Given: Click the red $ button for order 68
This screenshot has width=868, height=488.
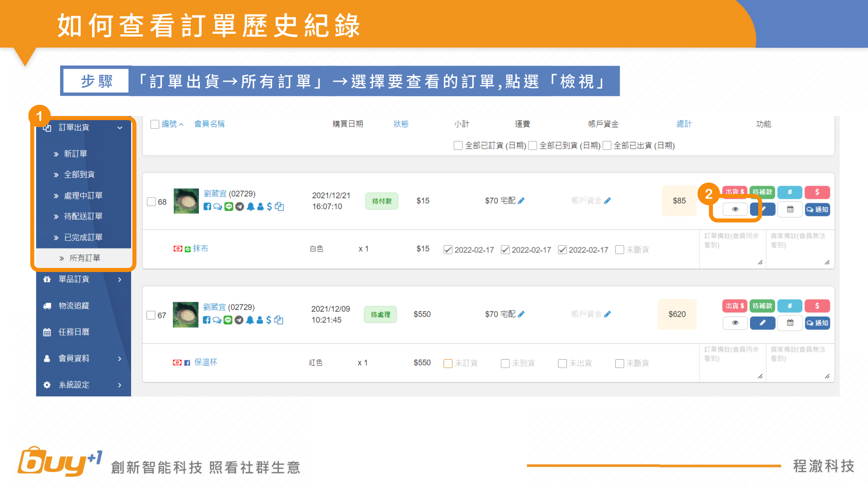Looking at the screenshot, I should (x=817, y=192).
